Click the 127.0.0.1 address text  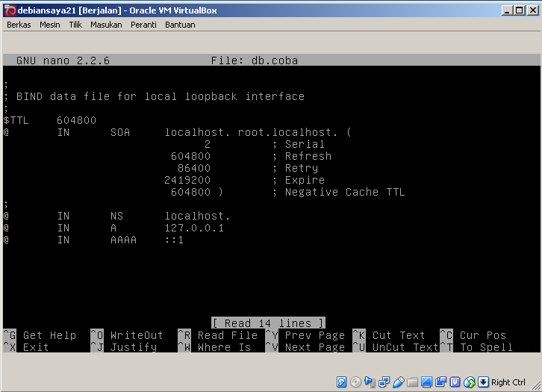pyautogui.click(x=194, y=228)
